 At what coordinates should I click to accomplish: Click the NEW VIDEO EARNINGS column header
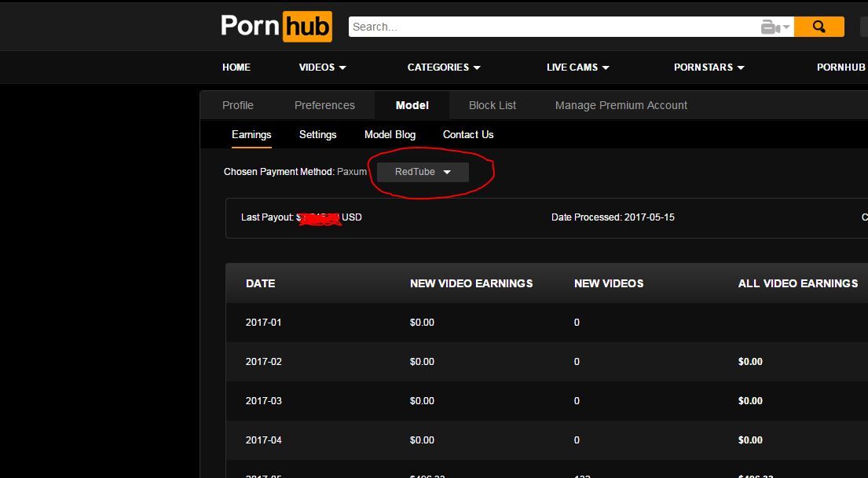click(x=471, y=283)
